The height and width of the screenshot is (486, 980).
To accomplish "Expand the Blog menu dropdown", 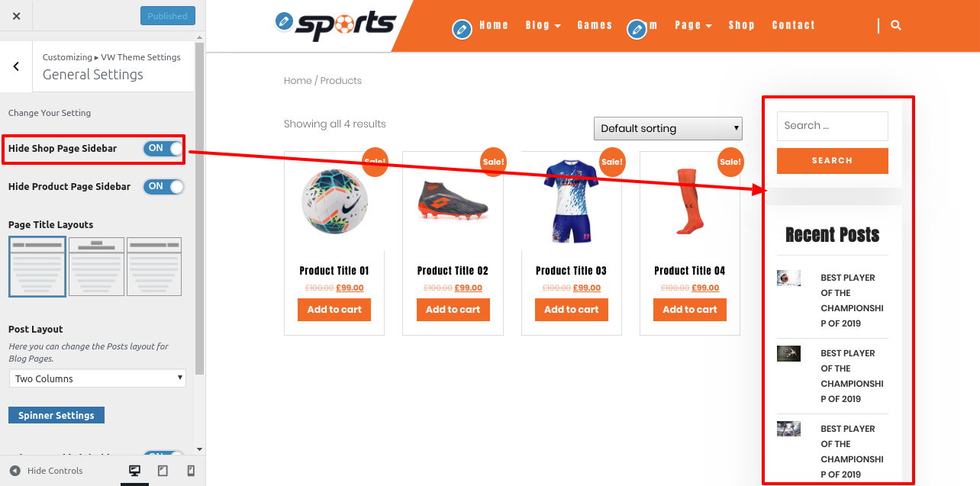I will [x=543, y=25].
